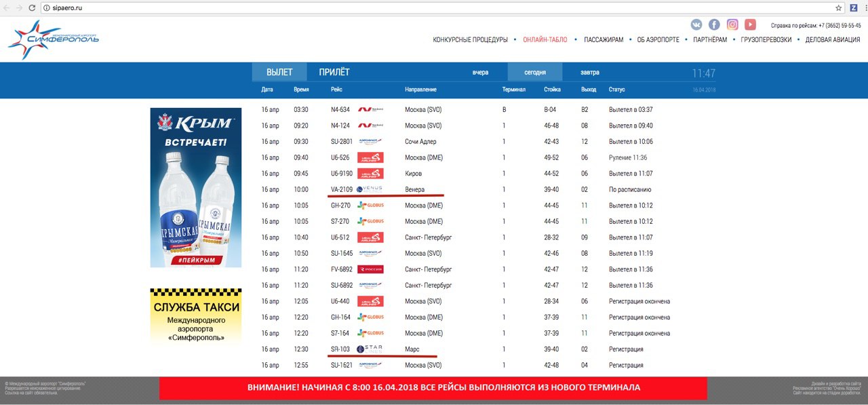The image size is (868, 405).
Task: Click the Venus airline logo for VA-2109
Action: tap(370, 189)
